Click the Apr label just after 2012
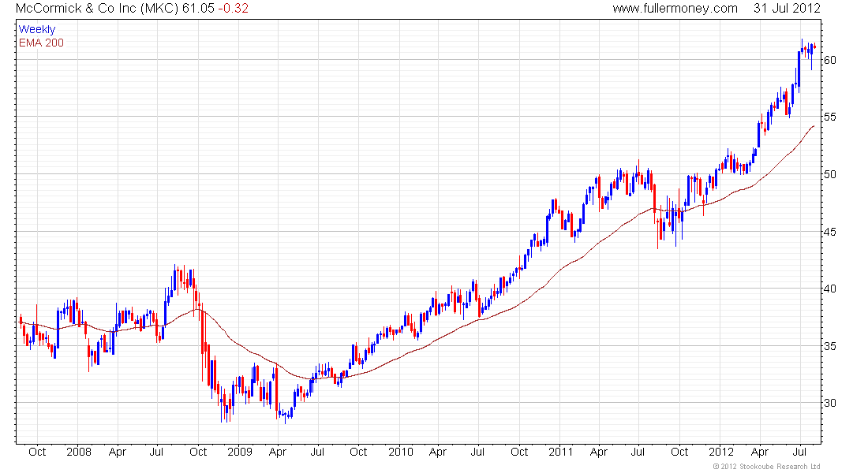Viewport: 868px width, 473px height. [760, 452]
